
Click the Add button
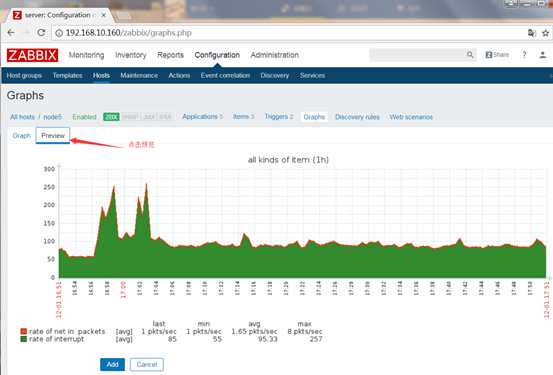112,364
